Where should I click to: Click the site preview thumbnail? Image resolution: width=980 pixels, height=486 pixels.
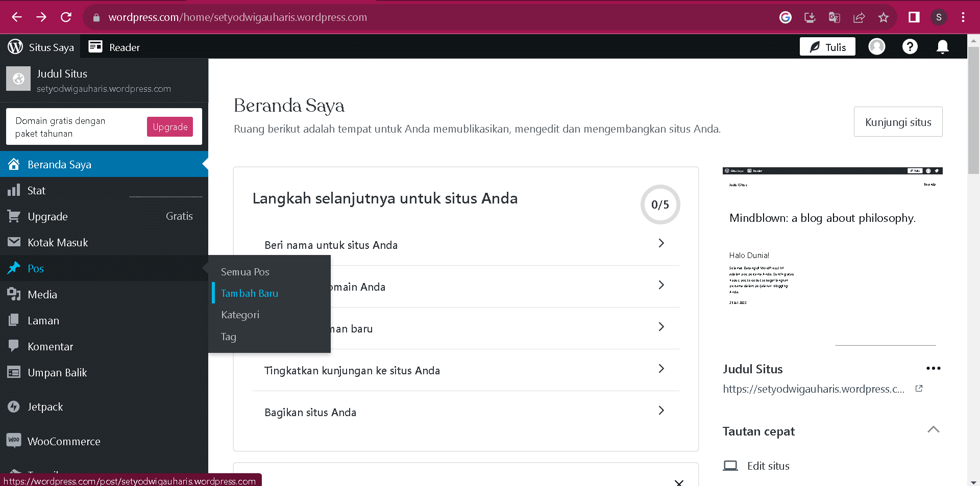[832, 257]
